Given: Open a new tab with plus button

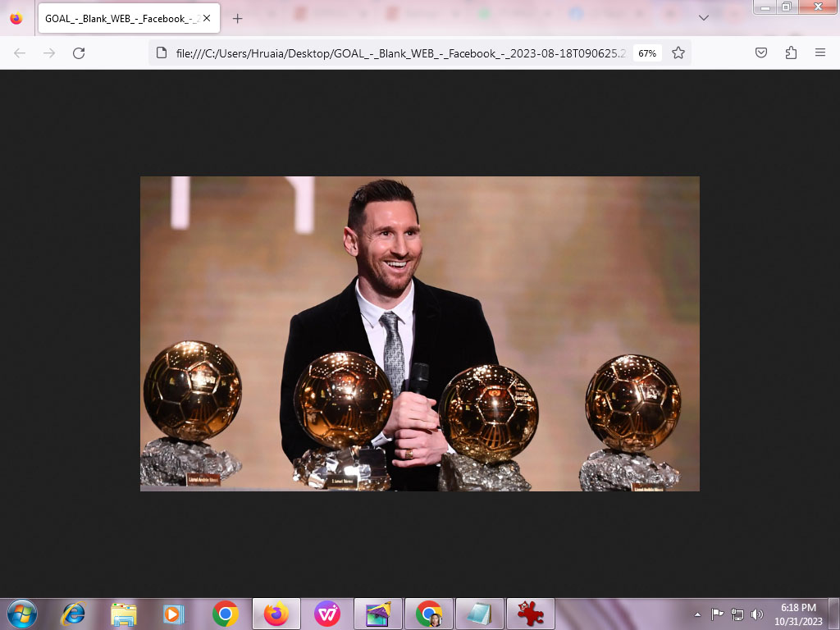Looking at the screenshot, I should click(x=238, y=18).
